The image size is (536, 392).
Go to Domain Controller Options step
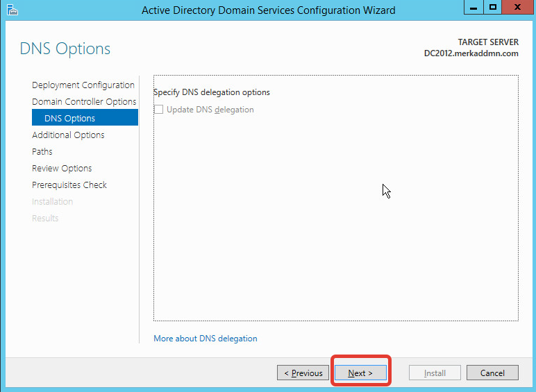click(x=84, y=102)
